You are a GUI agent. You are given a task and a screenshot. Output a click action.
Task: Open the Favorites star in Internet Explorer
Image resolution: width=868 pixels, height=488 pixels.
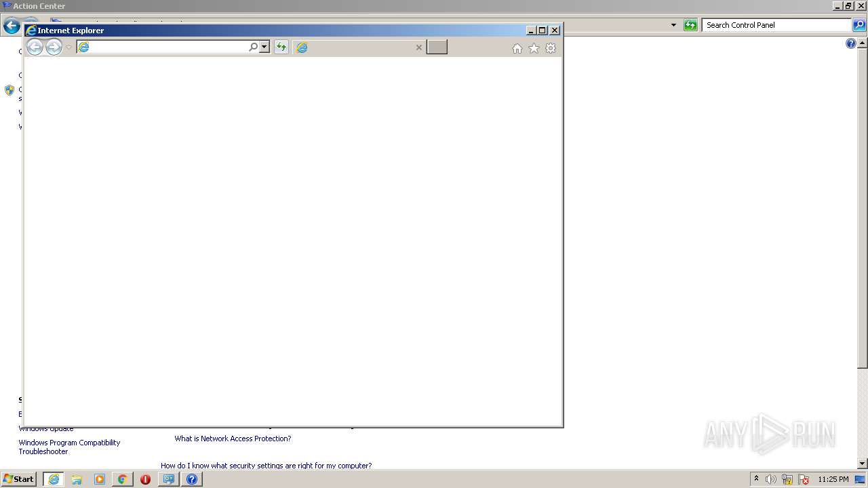pos(534,48)
